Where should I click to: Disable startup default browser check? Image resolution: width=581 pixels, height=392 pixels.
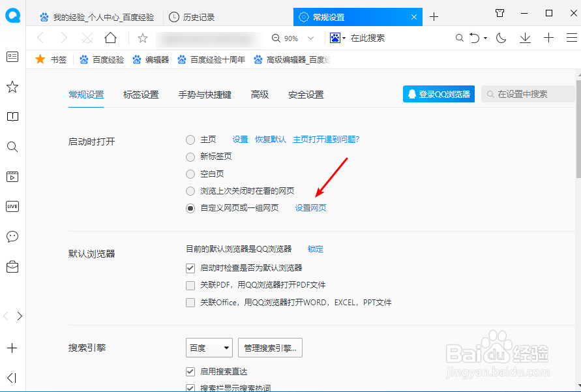pos(190,267)
